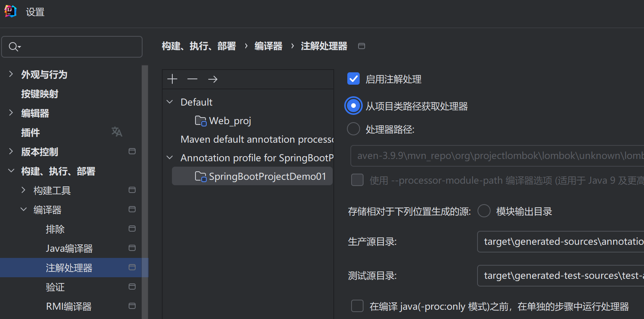The width and height of the screenshot is (644, 319).
Task: Expand the 构建工具 tree node
Action: (x=23, y=190)
